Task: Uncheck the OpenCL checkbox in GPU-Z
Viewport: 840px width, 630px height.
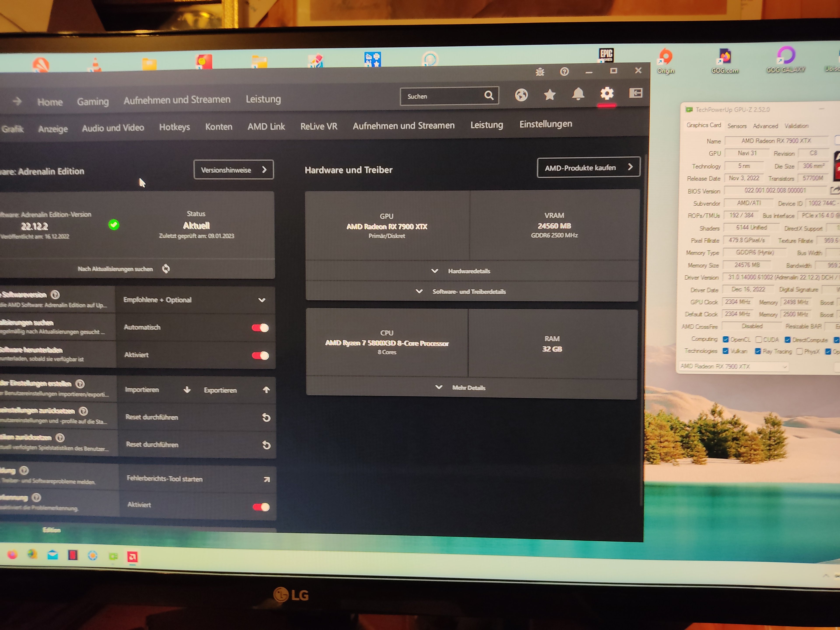Action: coord(726,339)
